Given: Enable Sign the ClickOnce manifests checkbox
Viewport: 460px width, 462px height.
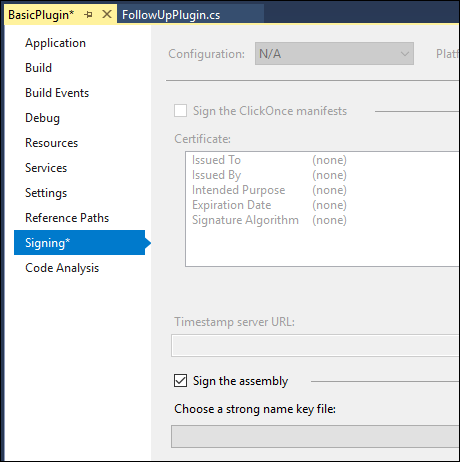Looking at the screenshot, I should coord(180,111).
